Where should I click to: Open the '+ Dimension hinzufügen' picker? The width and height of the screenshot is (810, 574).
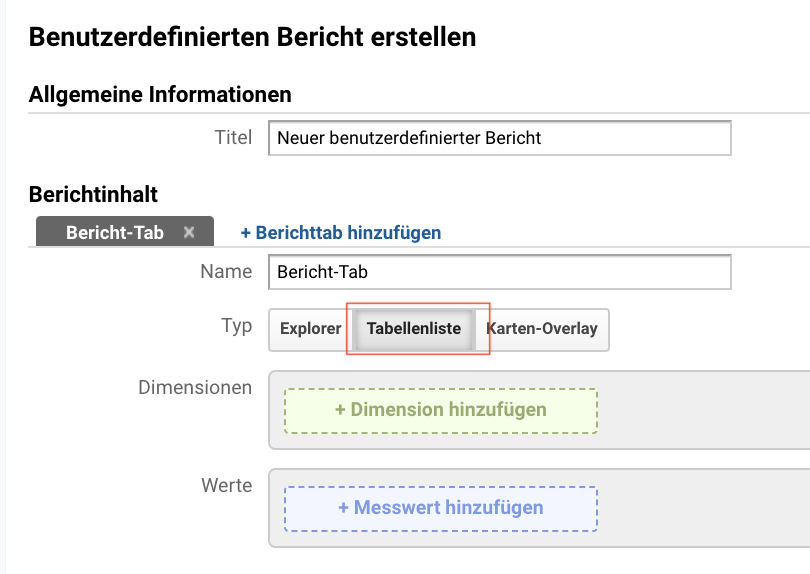441,410
